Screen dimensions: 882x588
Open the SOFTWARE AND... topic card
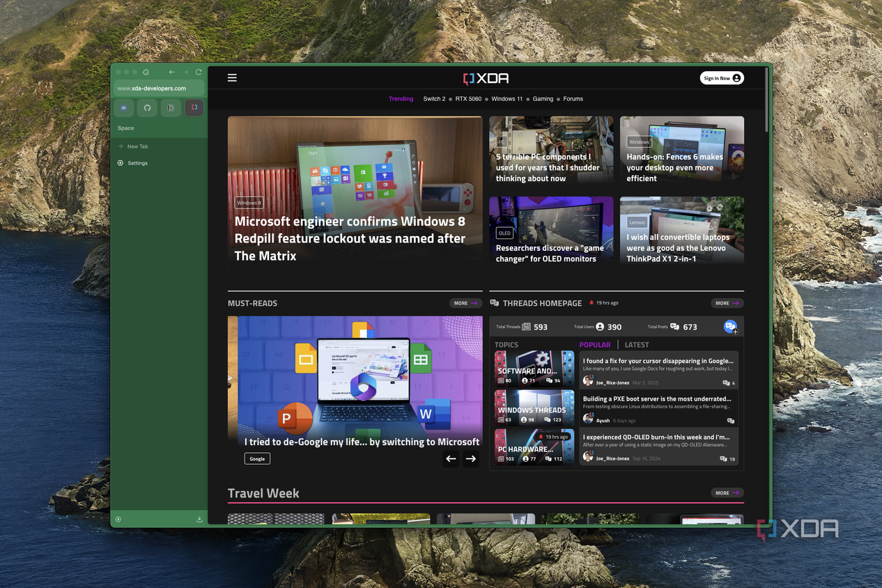pyautogui.click(x=534, y=369)
